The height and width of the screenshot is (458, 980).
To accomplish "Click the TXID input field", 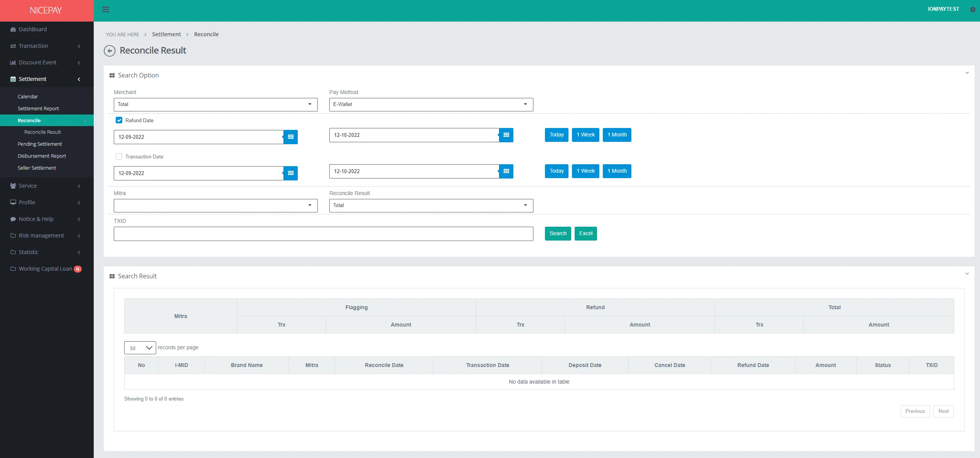I will pyautogui.click(x=323, y=234).
